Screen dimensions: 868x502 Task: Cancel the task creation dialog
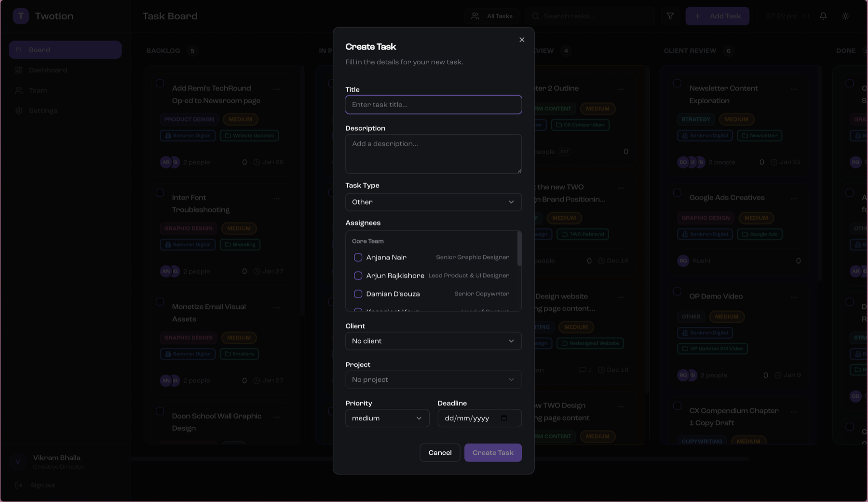pyautogui.click(x=439, y=453)
